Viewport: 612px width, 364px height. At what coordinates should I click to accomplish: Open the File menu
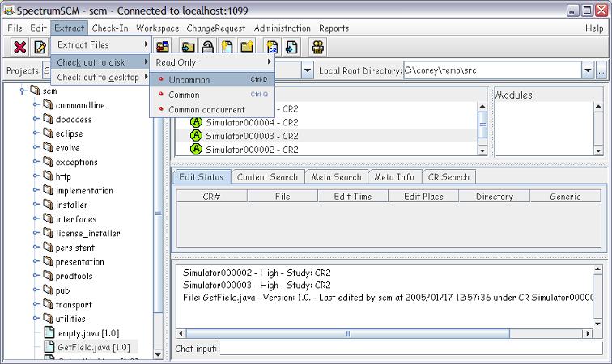click(15, 28)
